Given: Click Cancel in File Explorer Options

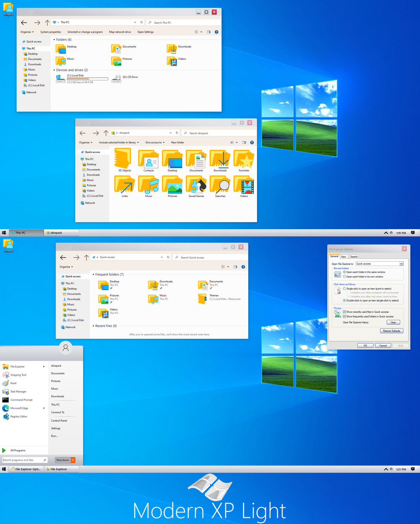Looking at the screenshot, I should (383, 345).
